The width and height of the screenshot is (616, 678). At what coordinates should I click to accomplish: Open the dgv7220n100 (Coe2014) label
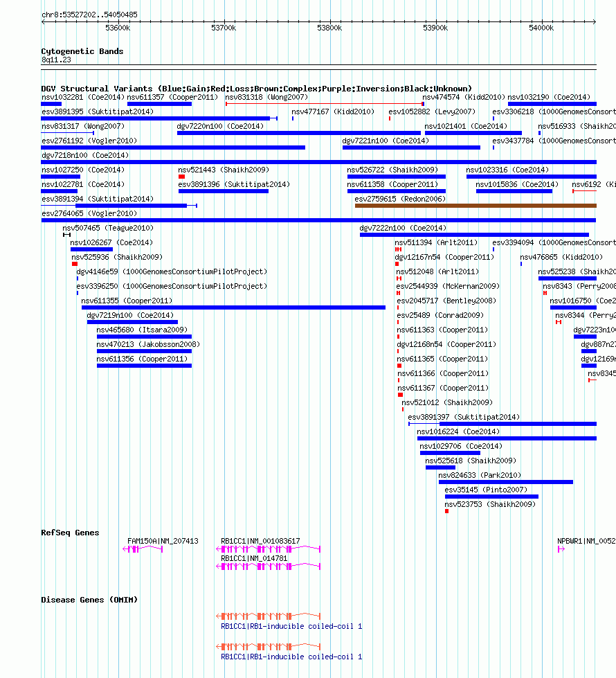coord(221,126)
